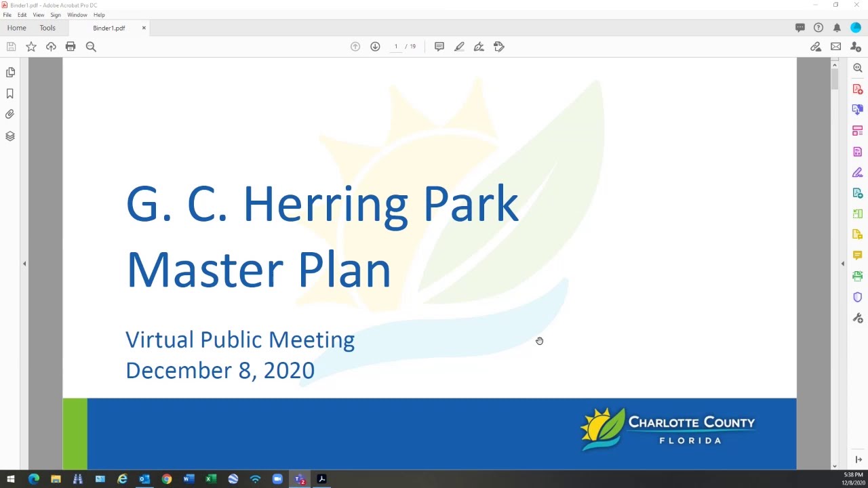Viewport: 868px width, 488px height.
Task: Open the Layers panel icon
Action: pyautogui.click(x=10, y=136)
